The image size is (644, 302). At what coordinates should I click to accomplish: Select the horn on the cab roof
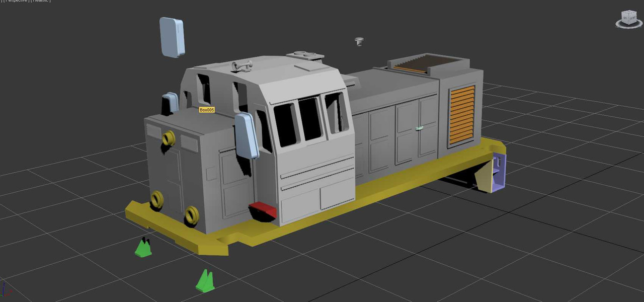pos(243,65)
